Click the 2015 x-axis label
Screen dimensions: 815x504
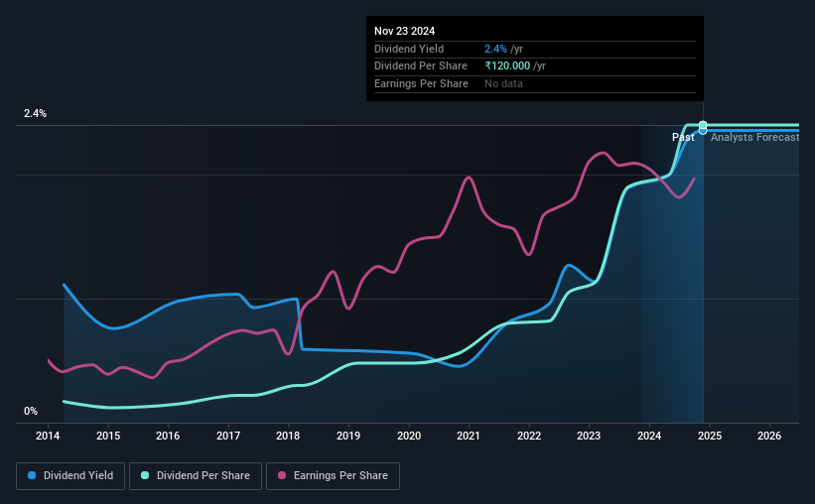tap(108, 436)
